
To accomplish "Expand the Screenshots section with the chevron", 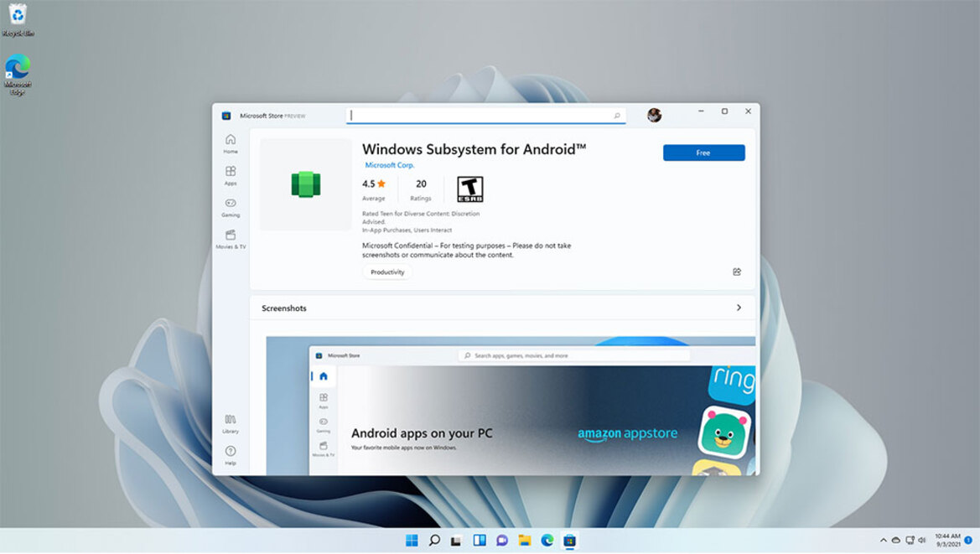I will (739, 308).
